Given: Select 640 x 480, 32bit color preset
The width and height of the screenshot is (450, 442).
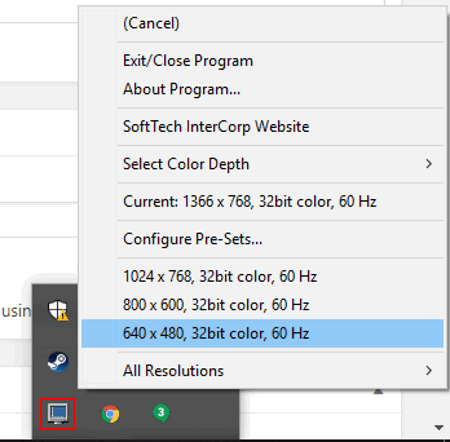Looking at the screenshot, I should (262, 333).
